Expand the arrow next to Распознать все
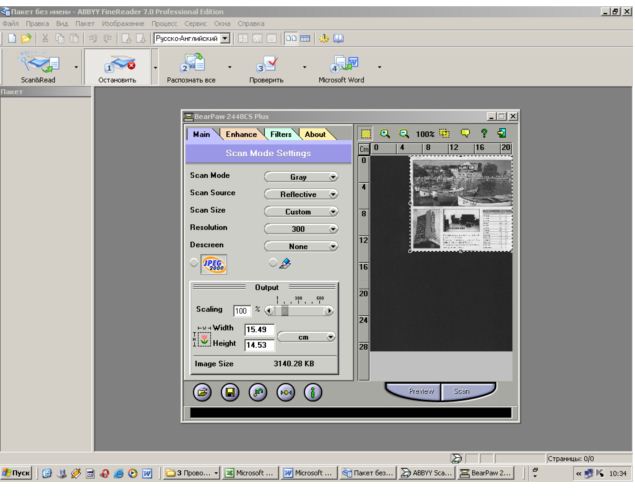 [x=230, y=67]
